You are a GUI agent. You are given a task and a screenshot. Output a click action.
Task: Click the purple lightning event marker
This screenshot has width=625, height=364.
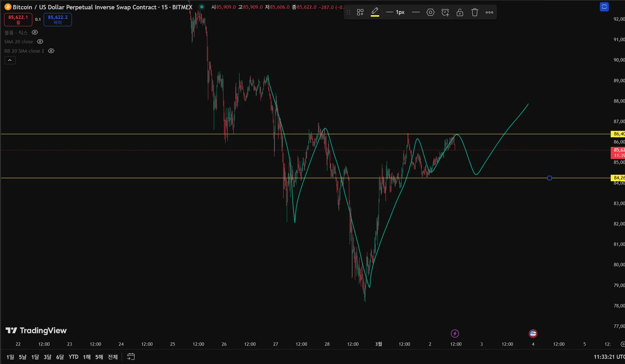(455, 334)
